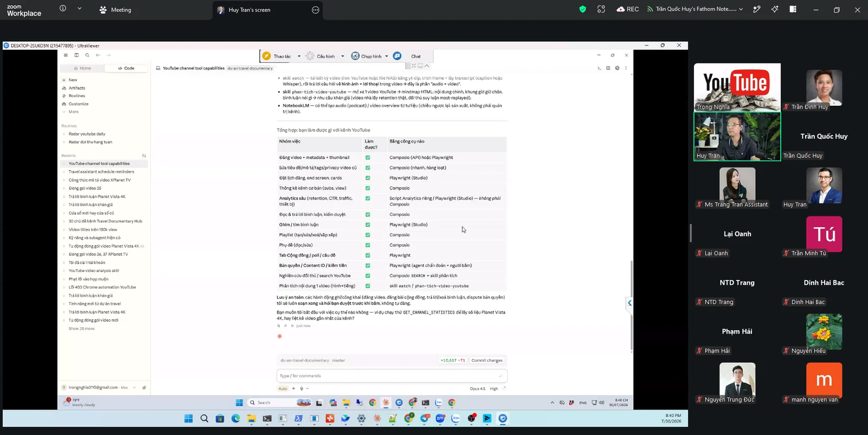Click the microphone icon below the input
The width and height of the screenshot is (868, 435).
[302, 388]
